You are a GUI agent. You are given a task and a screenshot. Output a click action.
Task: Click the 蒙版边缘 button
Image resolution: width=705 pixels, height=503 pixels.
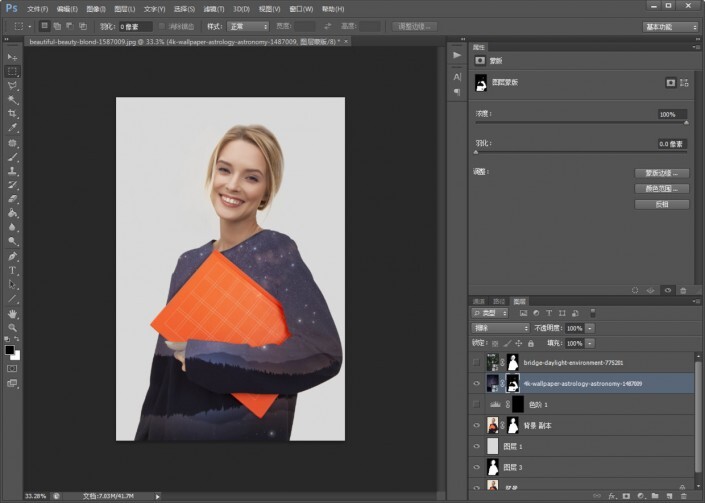coord(662,173)
